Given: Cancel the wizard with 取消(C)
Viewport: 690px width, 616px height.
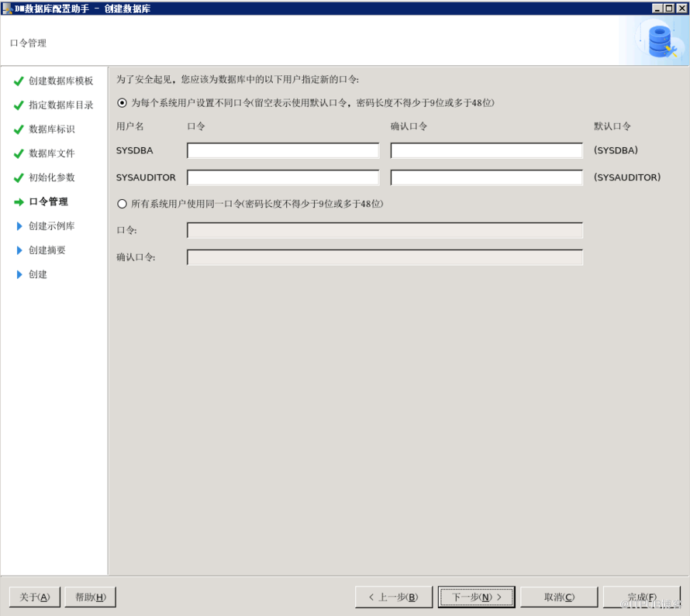Looking at the screenshot, I should 559,597.
